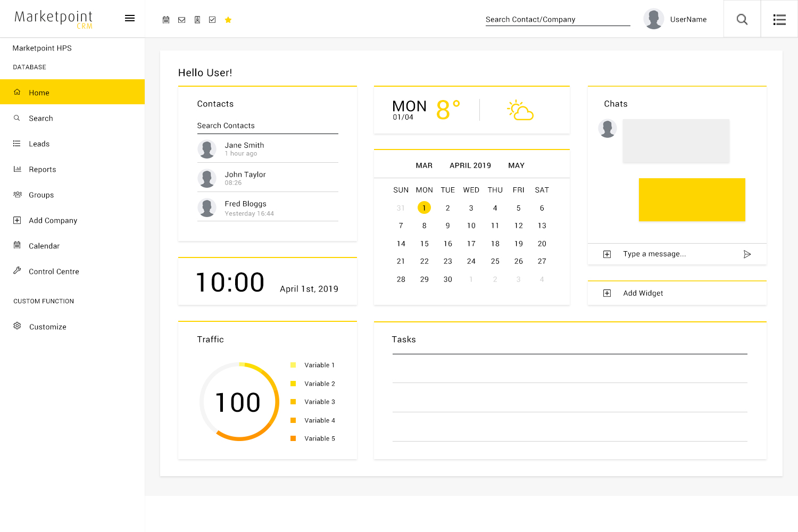This screenshot has height=532, width=798.
Task: Click the calendar icon in top toolbar
Action: tap(166, 20)
